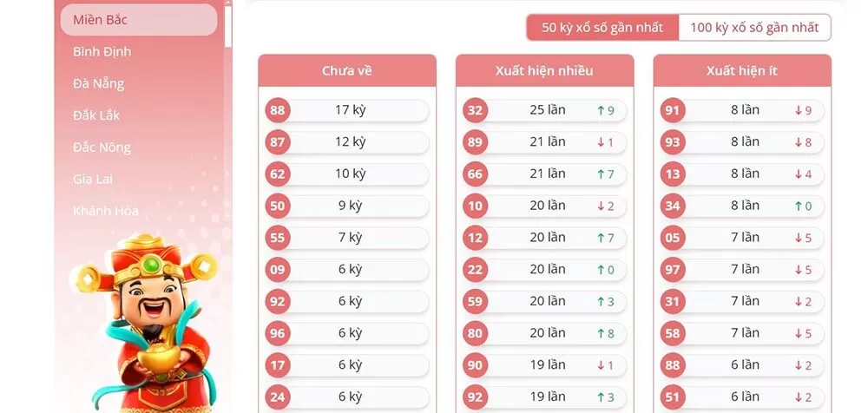The height and width of the screenshot is (413, 868).
Task: Select Miền Bắc in the region list
Action: 138,20
